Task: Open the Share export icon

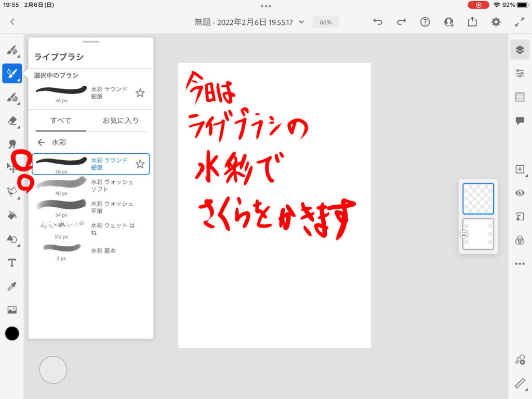Action: point(472,22)
